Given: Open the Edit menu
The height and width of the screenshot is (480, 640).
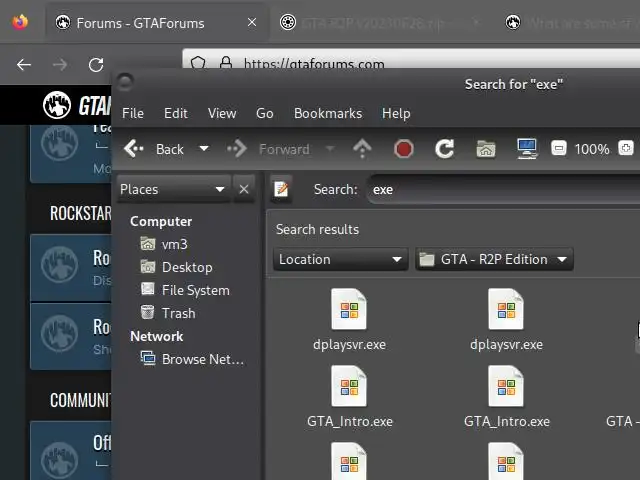Looking at the screenshot, I should tap(176, 113).
